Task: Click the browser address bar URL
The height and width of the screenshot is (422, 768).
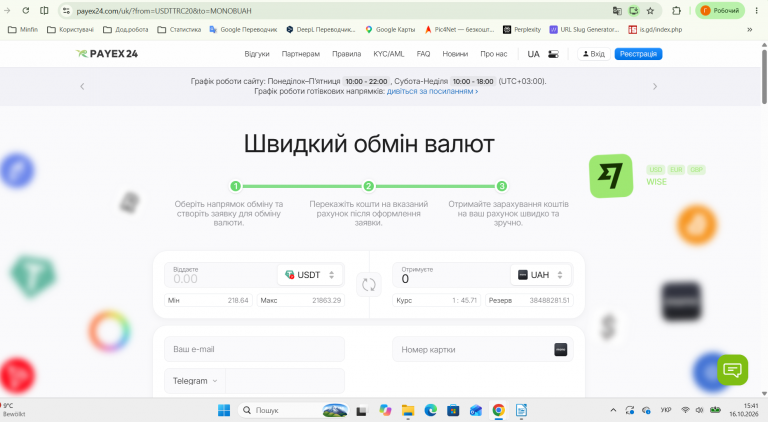Action: pos(164,11)
